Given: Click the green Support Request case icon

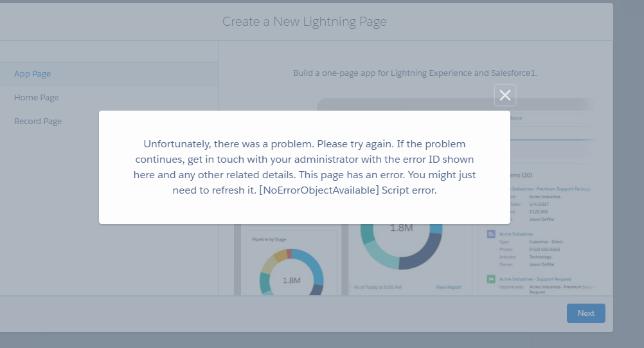Looking at the screenshot, I should click(x=491, y=279).
